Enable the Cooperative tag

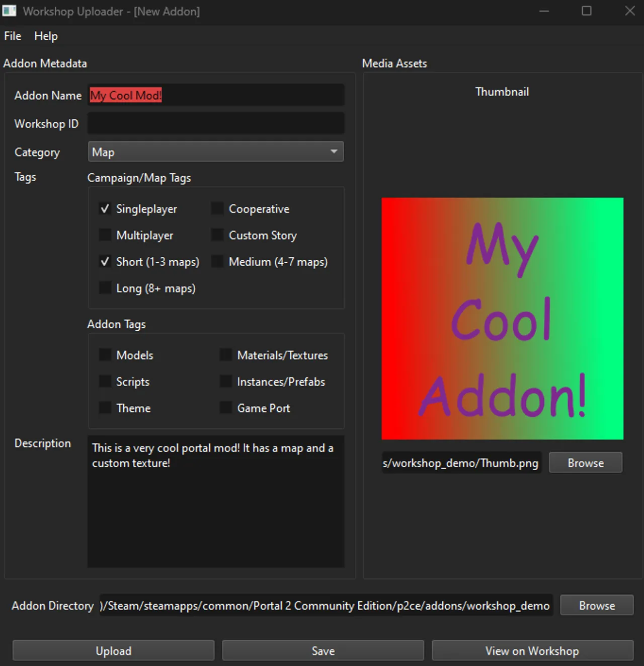[x=217, y=208]
